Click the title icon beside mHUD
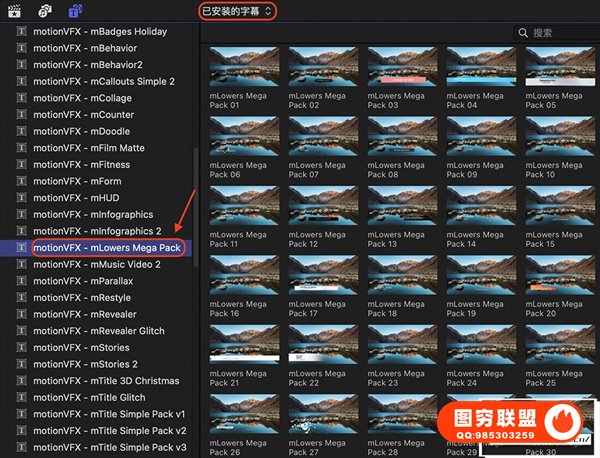The image size is (600, 458). [22, 198]
